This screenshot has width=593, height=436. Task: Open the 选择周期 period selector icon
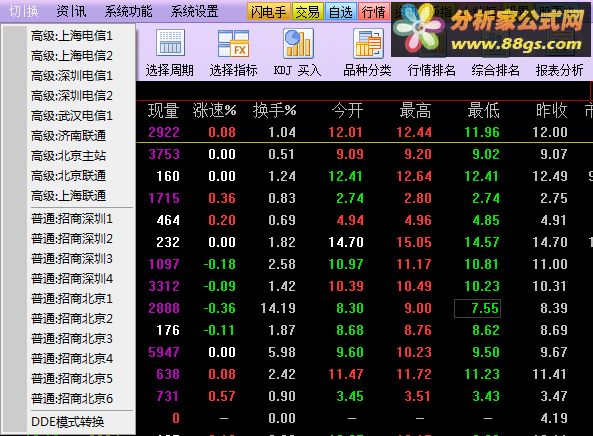[x=170, y=43]
